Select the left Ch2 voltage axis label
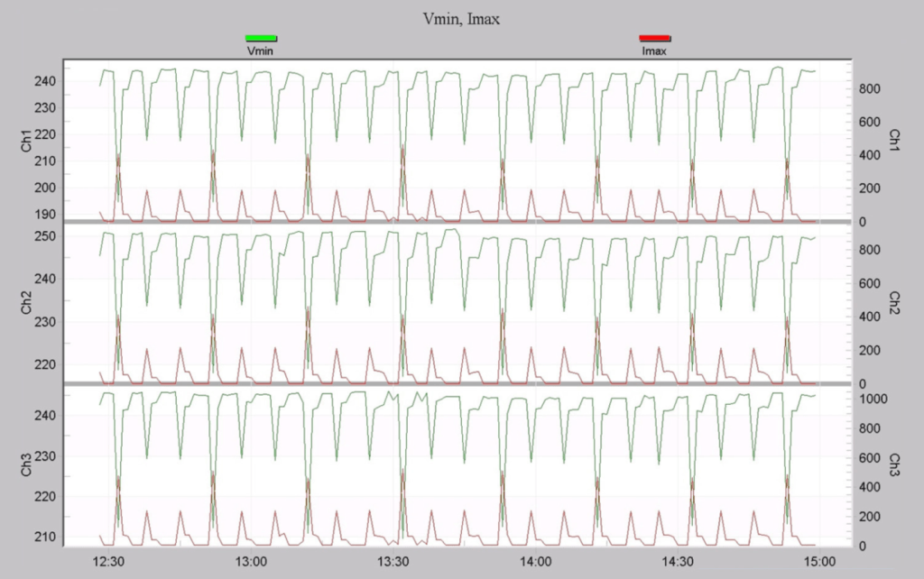 pos(28,300)
